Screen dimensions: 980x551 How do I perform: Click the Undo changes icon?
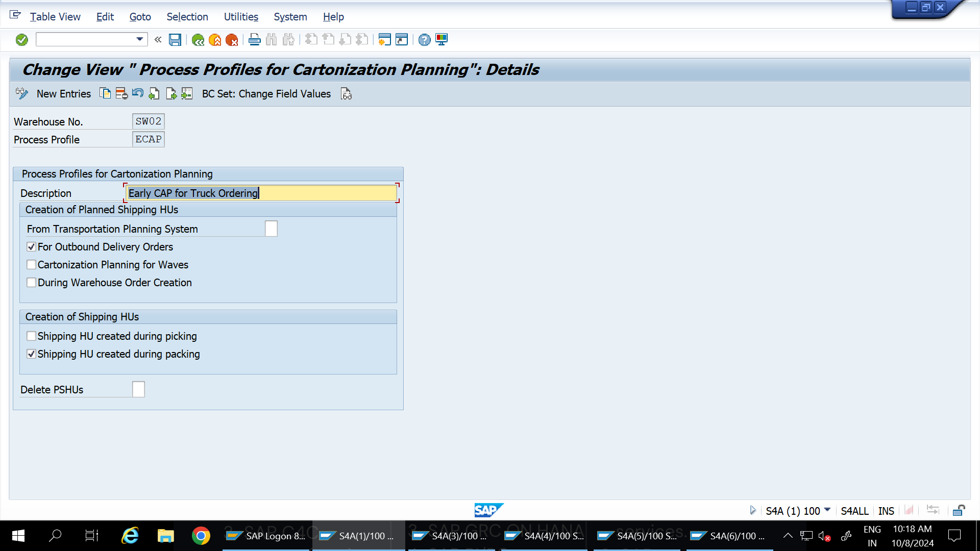coord(138,93)
